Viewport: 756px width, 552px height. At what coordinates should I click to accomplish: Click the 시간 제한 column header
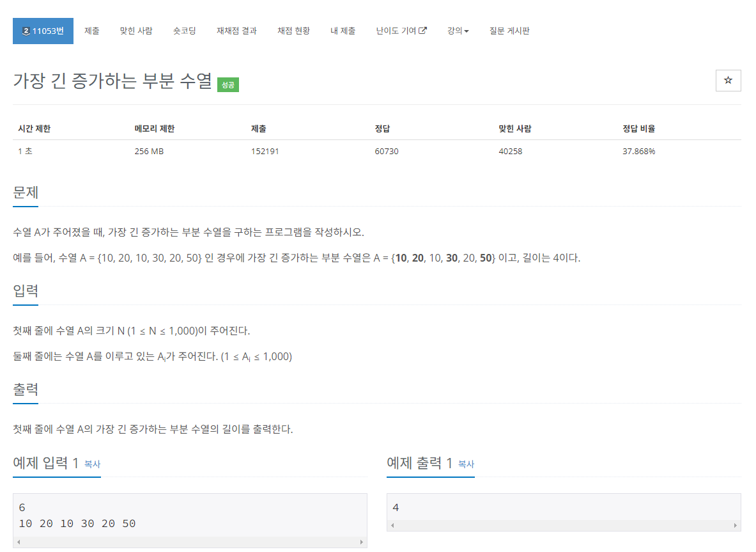pyautogui.click(x=35, y=129)
